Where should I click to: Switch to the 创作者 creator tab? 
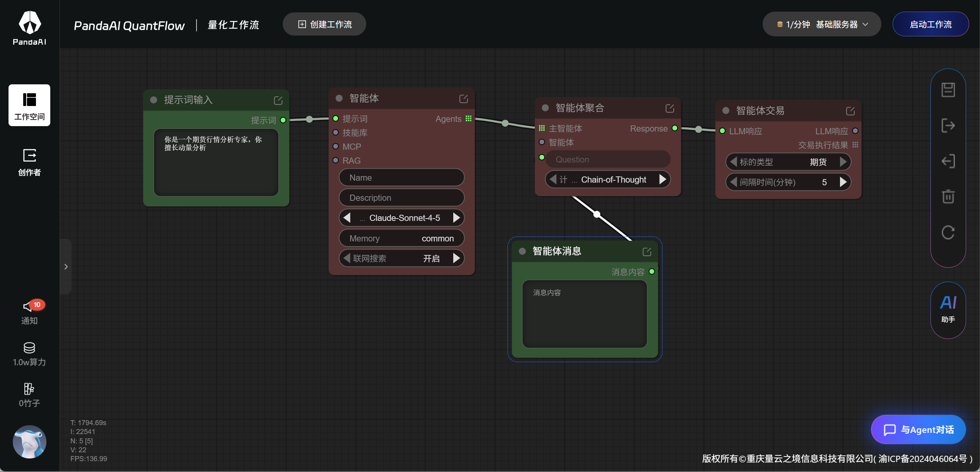pyautogui.click(x=29, y=162)
